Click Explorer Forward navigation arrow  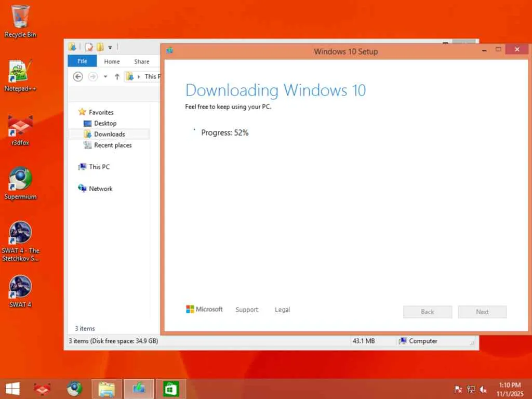click(x=92, y=77)
